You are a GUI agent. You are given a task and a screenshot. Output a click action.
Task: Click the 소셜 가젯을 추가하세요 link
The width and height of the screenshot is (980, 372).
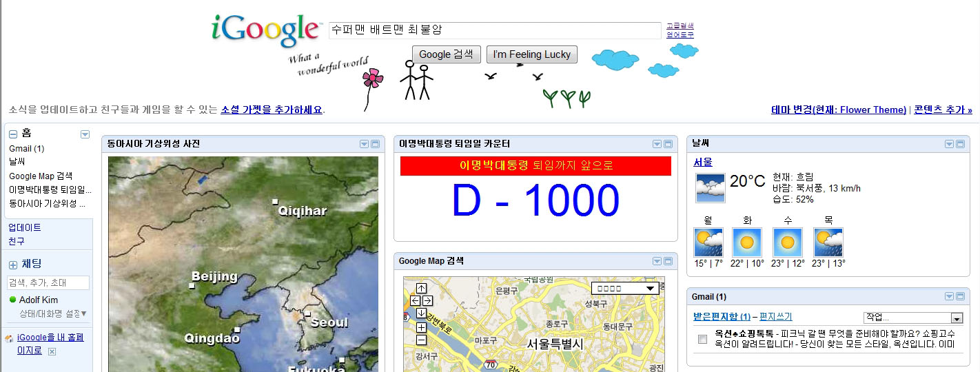pyautogui.click(x=272, y=110)
